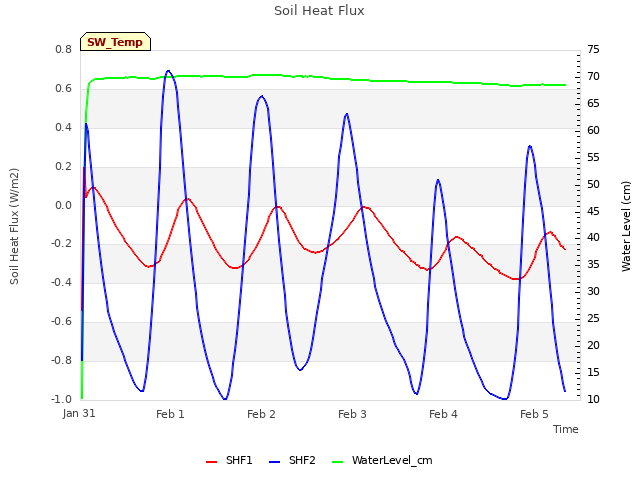Click the green WaterLevel_cm legend swatch
The image size is (640, 480).
(x=338, y=462)
